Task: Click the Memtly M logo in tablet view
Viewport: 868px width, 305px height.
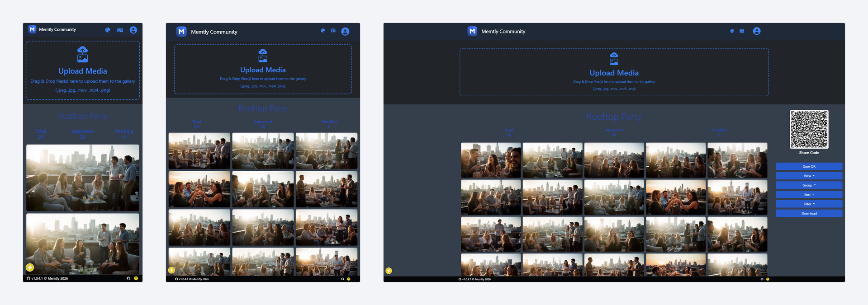Action: pos(181,32)
